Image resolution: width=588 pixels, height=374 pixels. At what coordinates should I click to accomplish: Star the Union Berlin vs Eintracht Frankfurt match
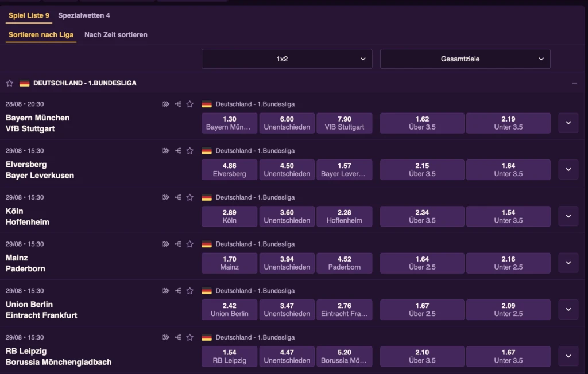pos(189,291)
